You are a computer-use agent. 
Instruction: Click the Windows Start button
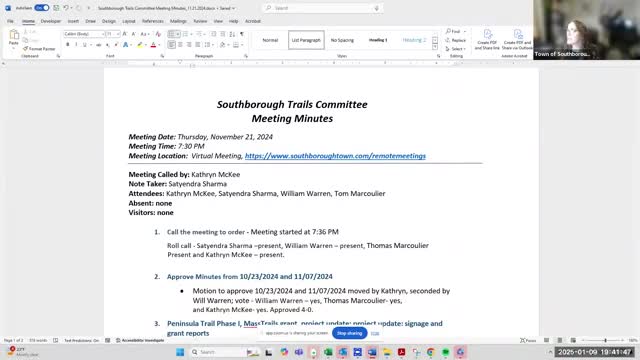[x=180, y=352]
